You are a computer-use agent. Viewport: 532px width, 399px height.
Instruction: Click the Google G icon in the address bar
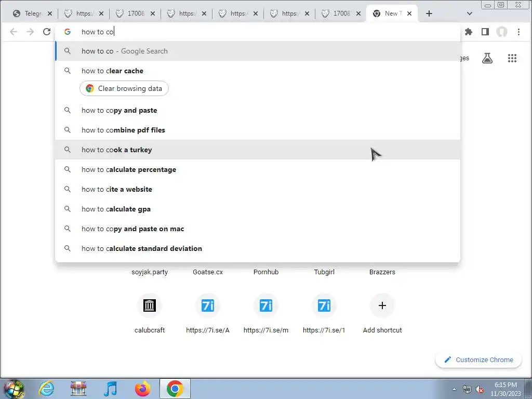[x=68, y=32]
